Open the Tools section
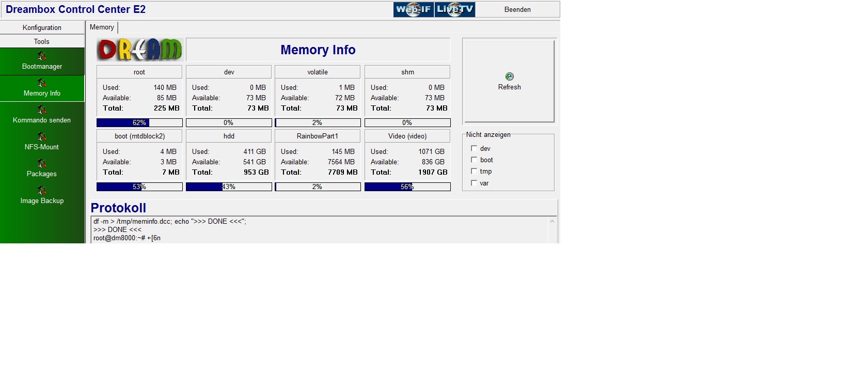 tap(42, 41)
